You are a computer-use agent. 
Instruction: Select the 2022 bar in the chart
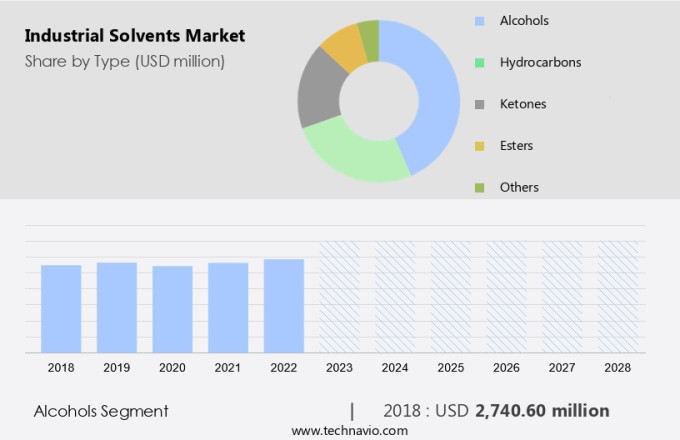tap(284, 306)
